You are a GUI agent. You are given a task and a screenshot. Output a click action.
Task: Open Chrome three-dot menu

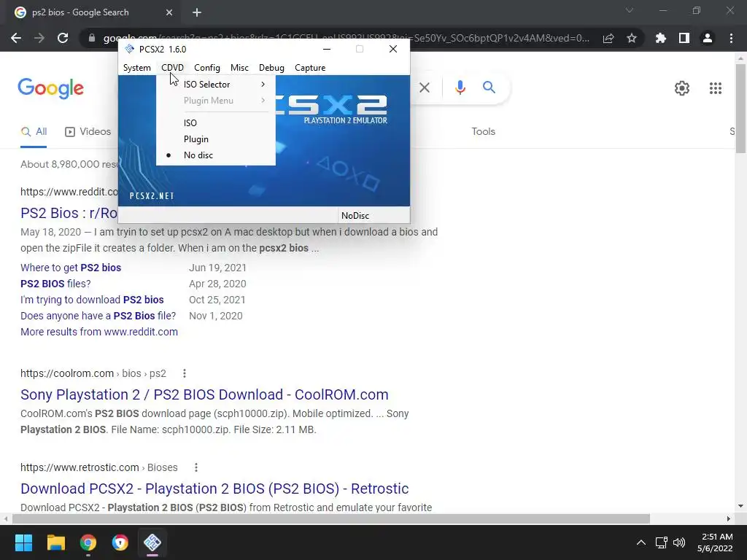tap(731, 38)
